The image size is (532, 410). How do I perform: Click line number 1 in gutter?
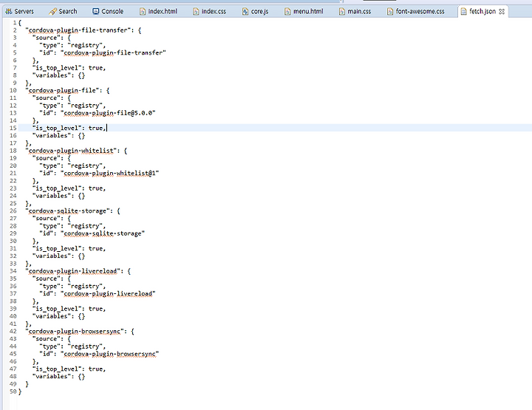click(15, 23)
